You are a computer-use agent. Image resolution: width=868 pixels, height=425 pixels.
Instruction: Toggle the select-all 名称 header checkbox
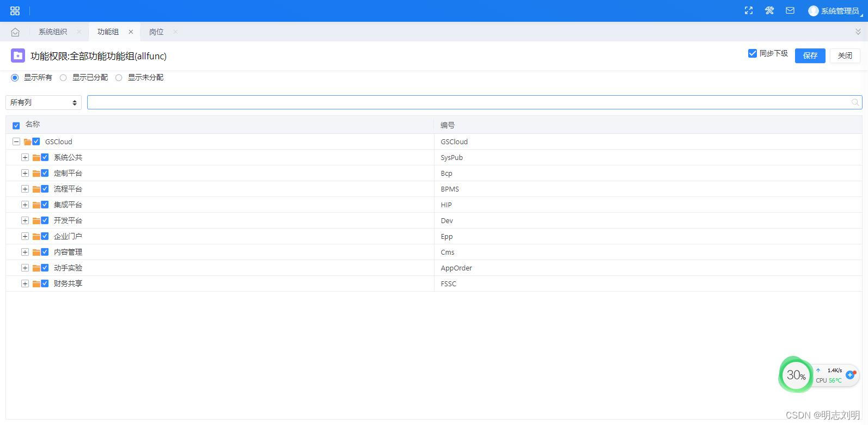tap(16, 126)
